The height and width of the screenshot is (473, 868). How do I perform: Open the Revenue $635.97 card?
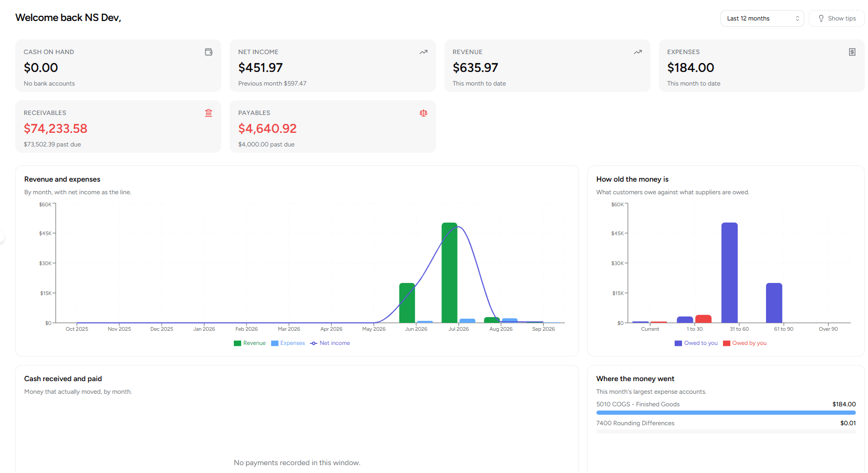547,66
